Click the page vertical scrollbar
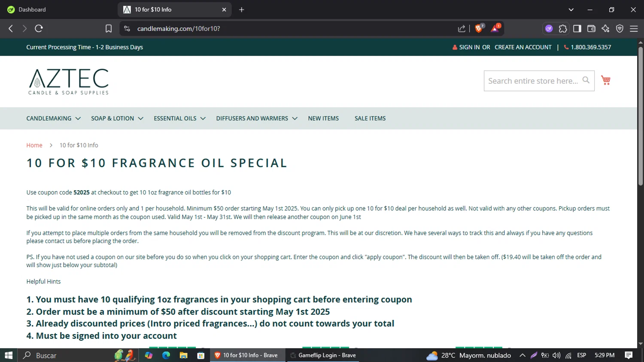This screenshot has height=362, width=644. click(641, 116)
